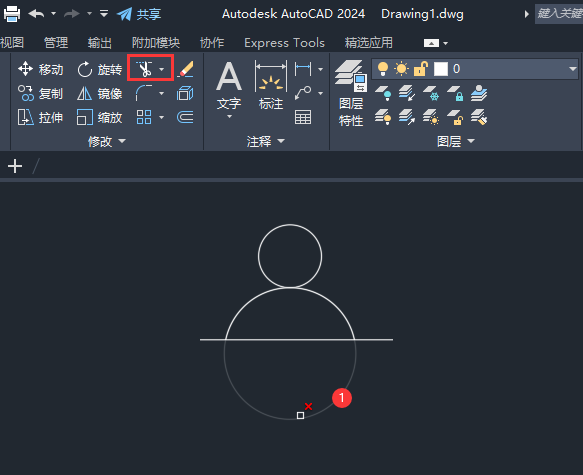
Task: Click the search box 键入关键字
Action: click(x=559, y=14)
